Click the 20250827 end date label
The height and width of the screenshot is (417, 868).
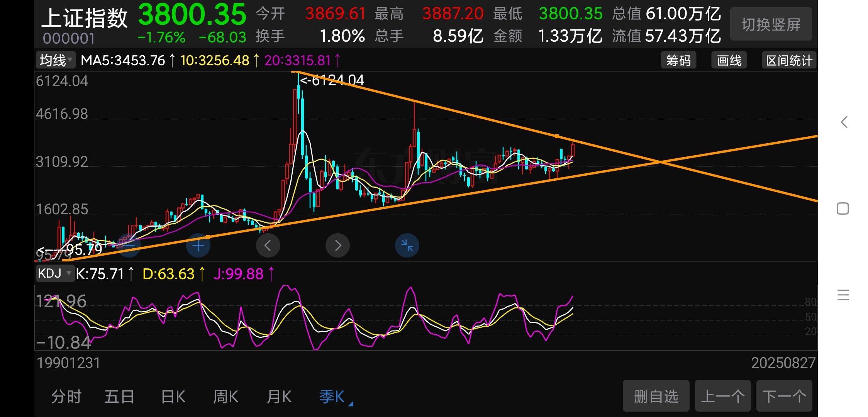[783, 363]
